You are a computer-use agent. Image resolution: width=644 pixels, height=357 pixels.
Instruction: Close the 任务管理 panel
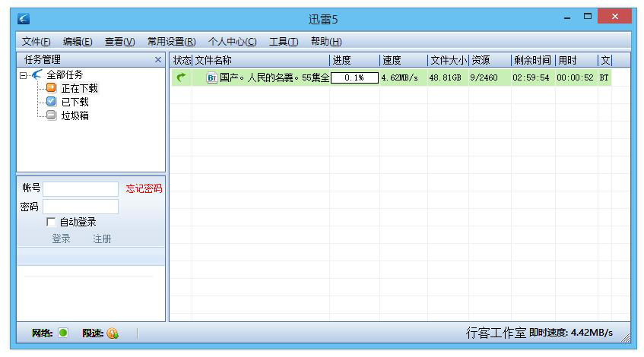158,60
